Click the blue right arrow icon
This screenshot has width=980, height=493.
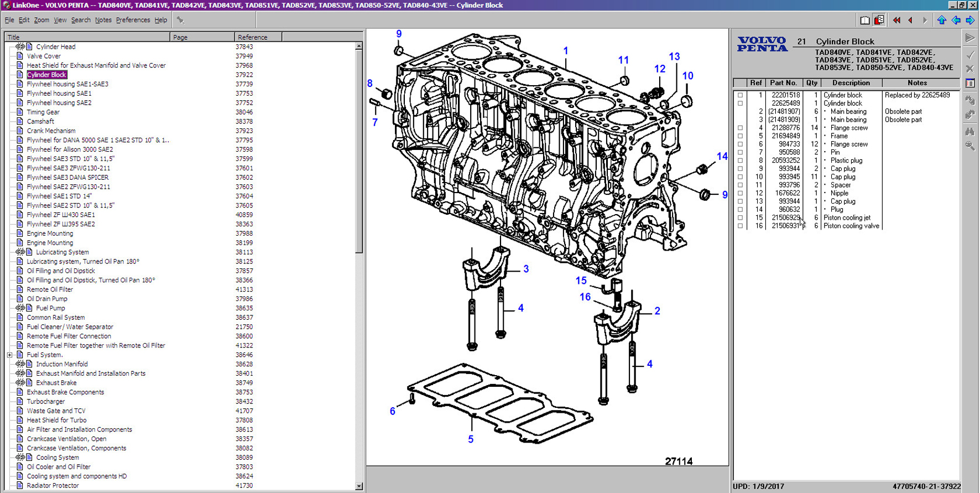pyautogui.click(x=970, y=20)
